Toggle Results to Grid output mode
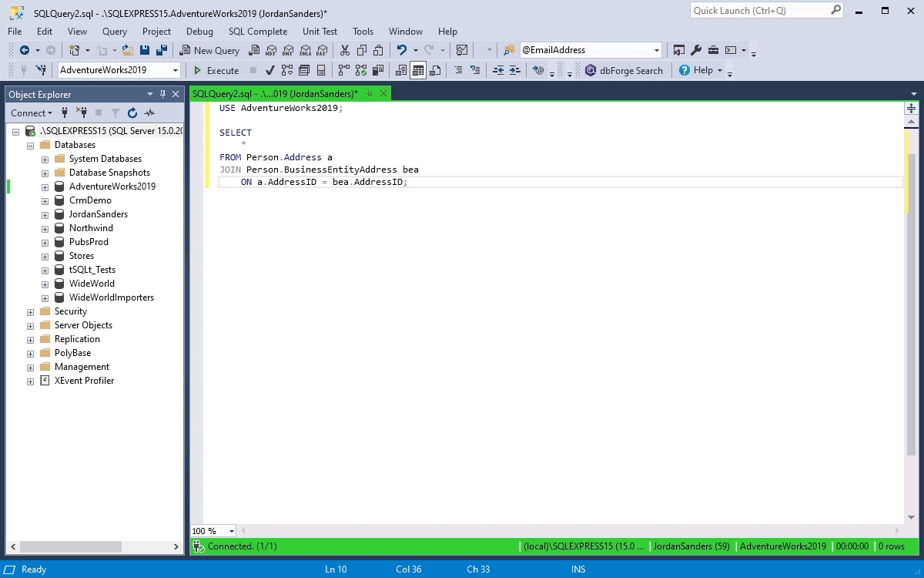Screen dimensions: 924x578 coord(418,70)
